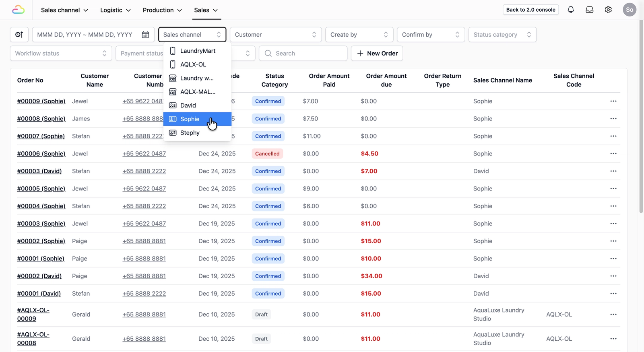Expand the Workflow status dropdown
644x352 pixels.
pos(61,53)
